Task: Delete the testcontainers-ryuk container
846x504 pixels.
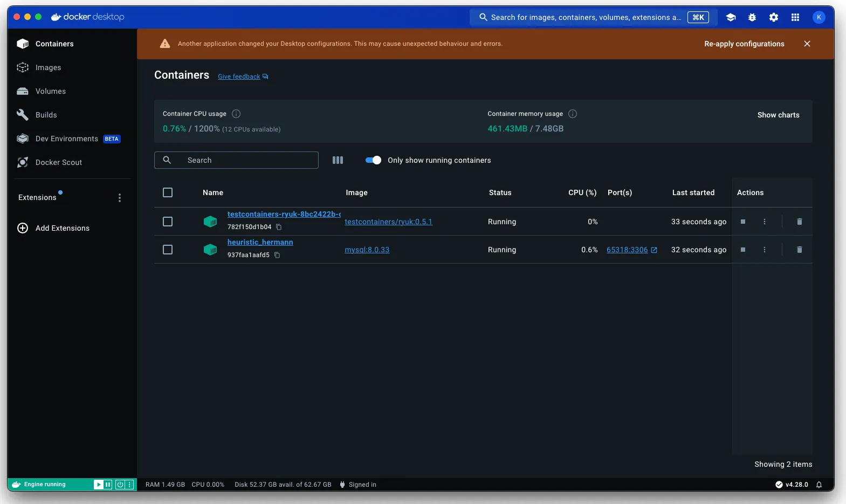Action: click(800, 222)
